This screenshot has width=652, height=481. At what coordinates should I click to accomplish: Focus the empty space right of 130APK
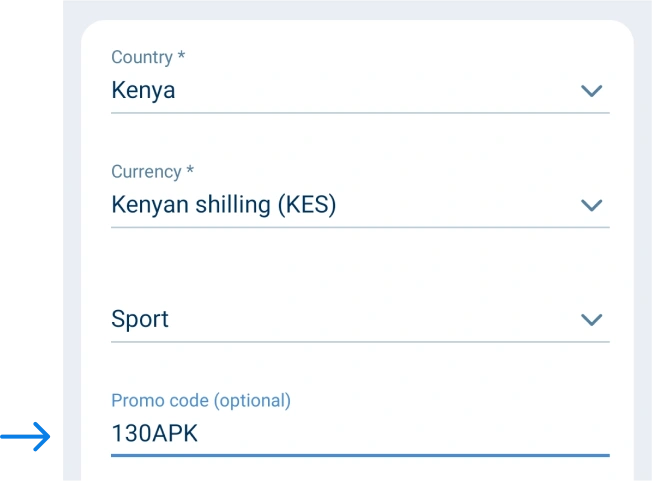pos(400,435)
